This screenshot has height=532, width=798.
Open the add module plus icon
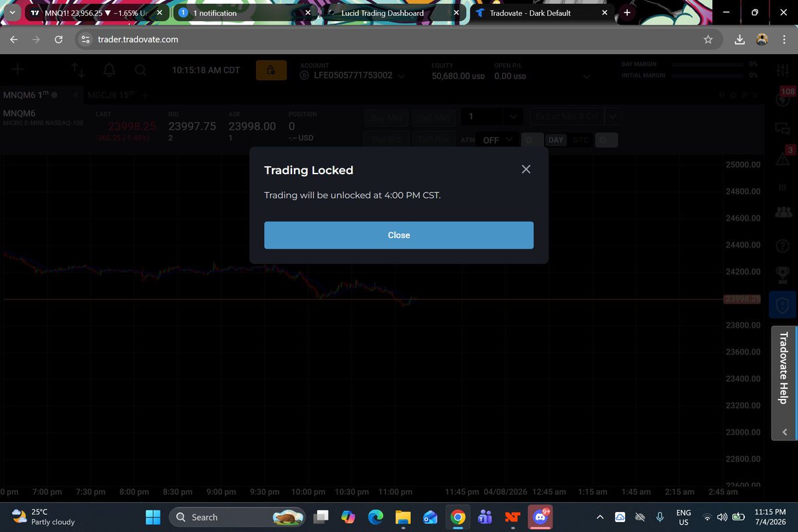coord(18,69)
